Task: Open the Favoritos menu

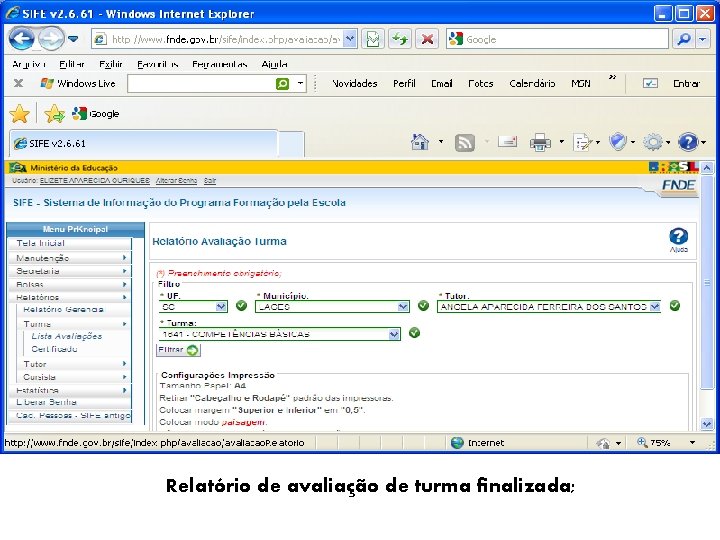Action: point(158,64)
